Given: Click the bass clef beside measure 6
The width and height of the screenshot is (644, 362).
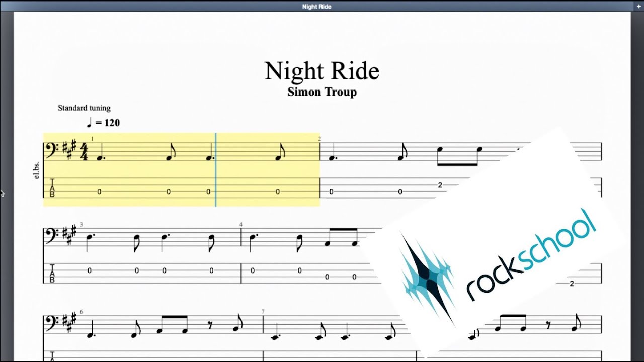Looking at the screenshot, I should pos(52,322).
